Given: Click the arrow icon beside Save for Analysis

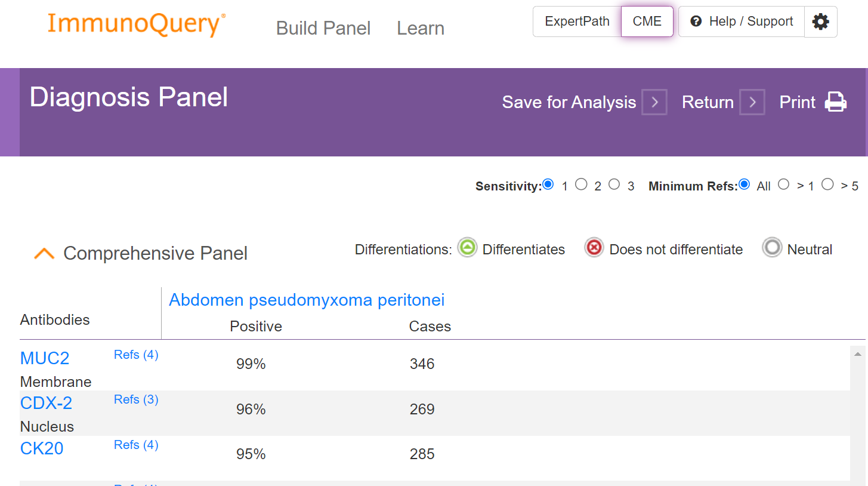Looking at the screenshot, I should 654,102.
